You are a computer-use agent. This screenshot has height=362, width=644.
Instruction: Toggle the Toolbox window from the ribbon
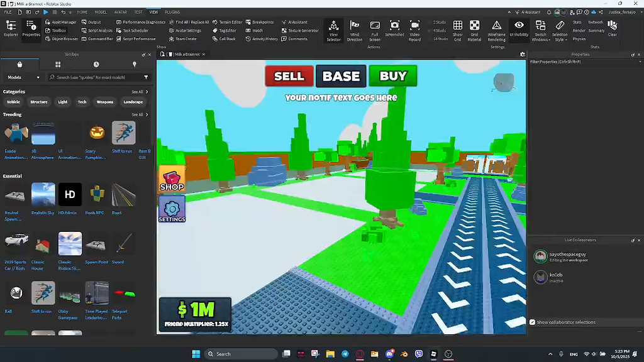click(55, 30)
